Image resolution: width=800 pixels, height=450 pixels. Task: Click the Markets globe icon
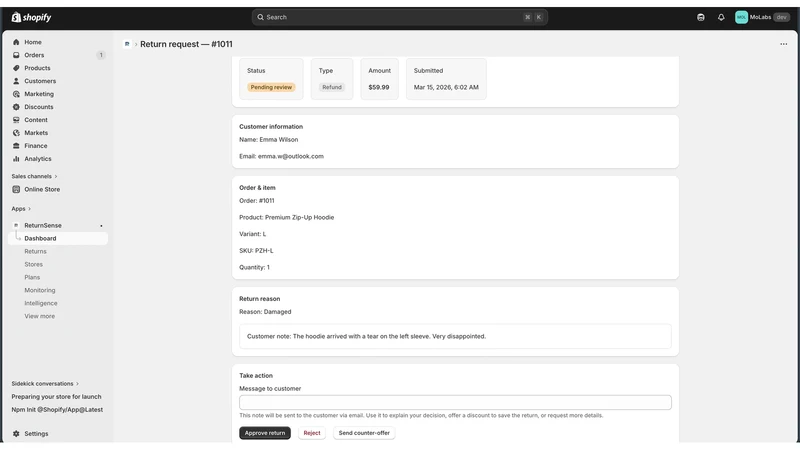(16, 133)
